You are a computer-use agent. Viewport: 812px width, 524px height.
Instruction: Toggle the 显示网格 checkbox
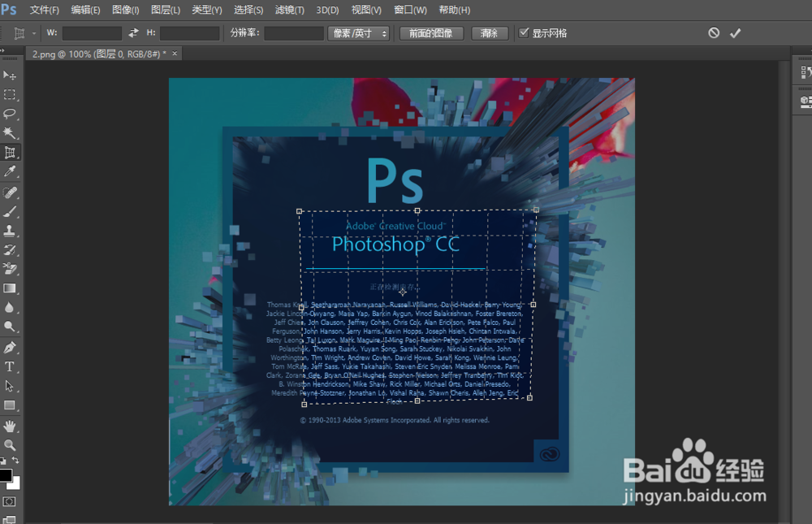[524, 32]
